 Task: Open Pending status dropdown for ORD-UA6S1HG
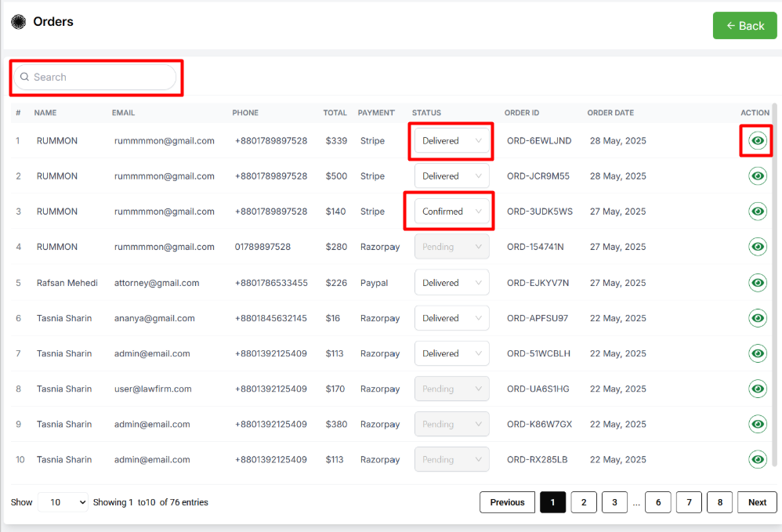[452, 389]
